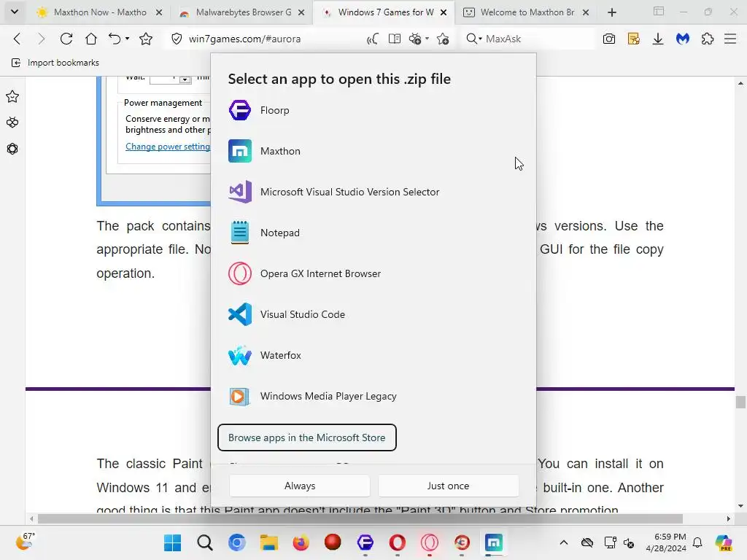Screen dimensions: 747x560
Task: Open the favorites star in the sidebar
Action: [12, 97]
